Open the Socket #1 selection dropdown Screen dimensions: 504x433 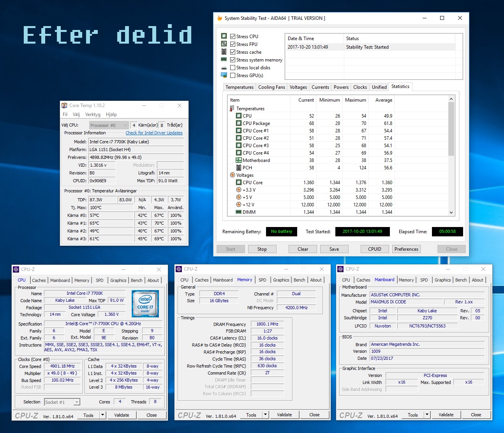[x=62, y=402]
